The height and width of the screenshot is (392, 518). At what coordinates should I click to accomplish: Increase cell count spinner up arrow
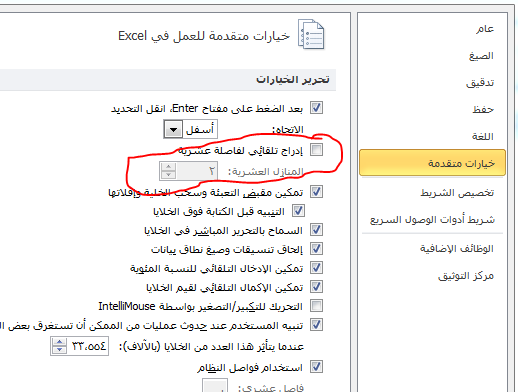coord(59,342)
